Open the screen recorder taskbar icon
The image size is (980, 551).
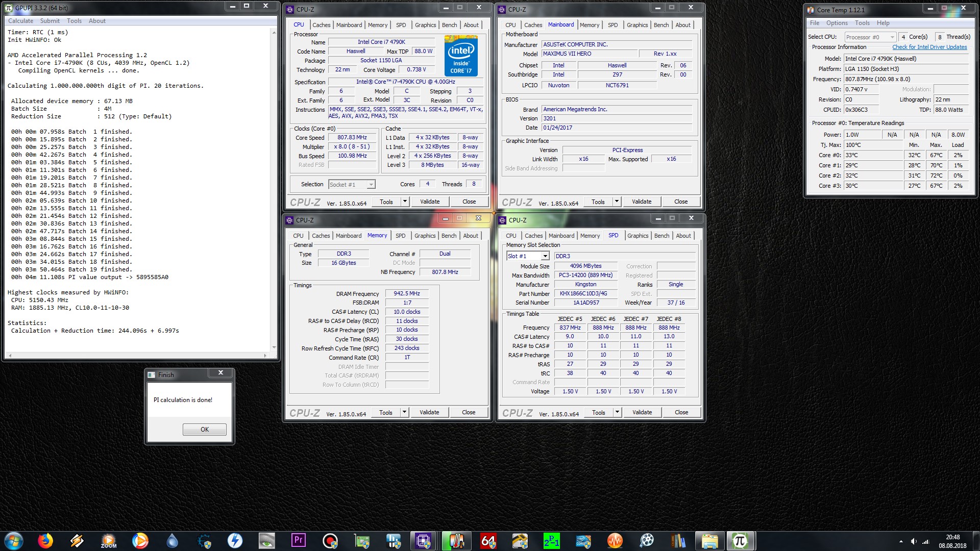(x=330, y=541)
